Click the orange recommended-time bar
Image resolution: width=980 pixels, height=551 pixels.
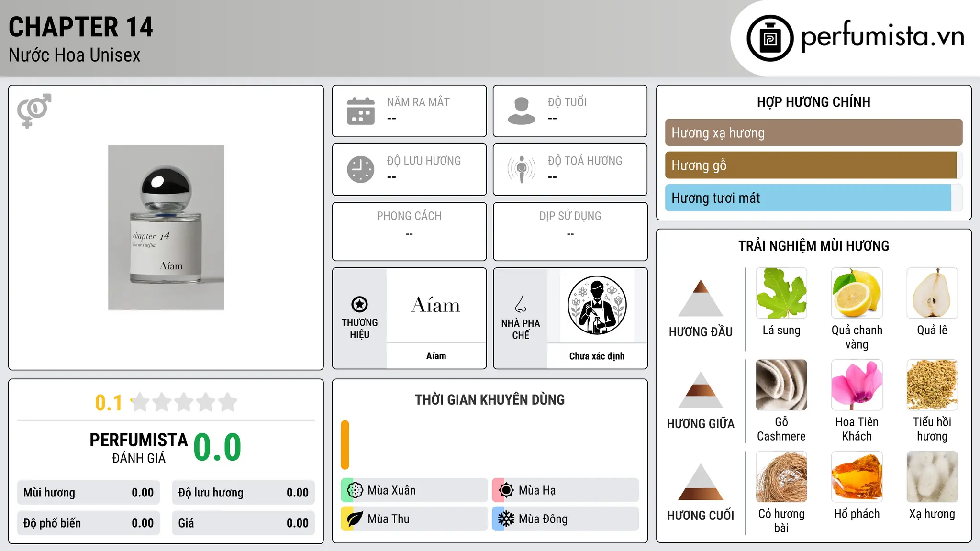pyautogui.click(x=345, y=445)
